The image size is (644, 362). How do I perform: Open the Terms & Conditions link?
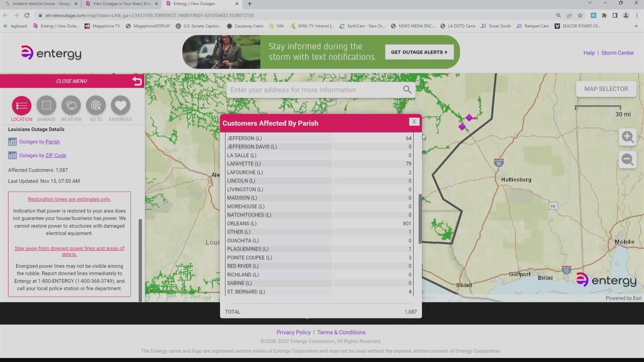tap(341, 332)
